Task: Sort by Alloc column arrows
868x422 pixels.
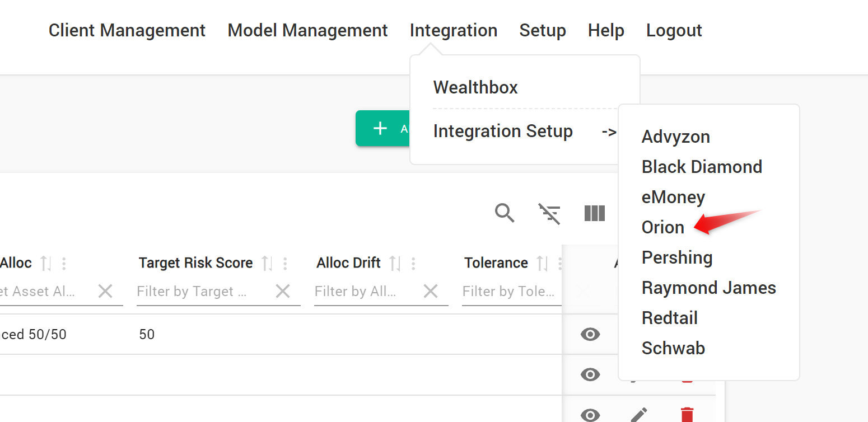Action: pos(46,263)
